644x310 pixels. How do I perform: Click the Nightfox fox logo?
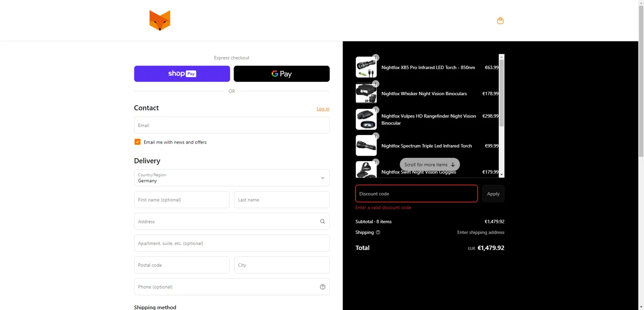pos(160,21)
